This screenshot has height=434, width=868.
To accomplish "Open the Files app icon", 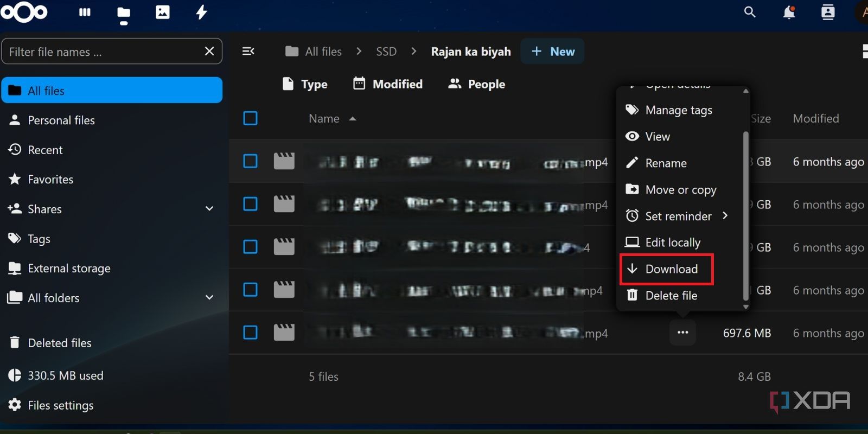I will tap(124, 12).
